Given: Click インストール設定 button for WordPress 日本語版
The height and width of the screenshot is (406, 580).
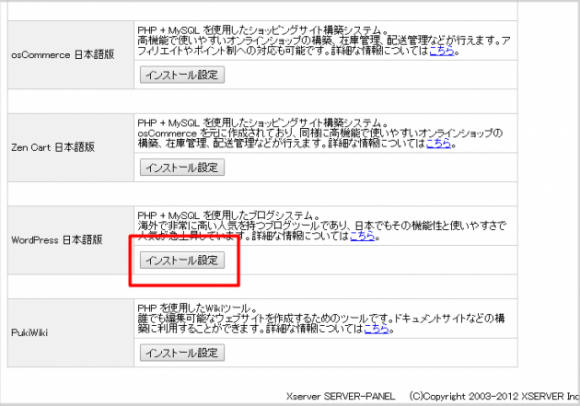Looking at the screenshot, I should point(182,260).
